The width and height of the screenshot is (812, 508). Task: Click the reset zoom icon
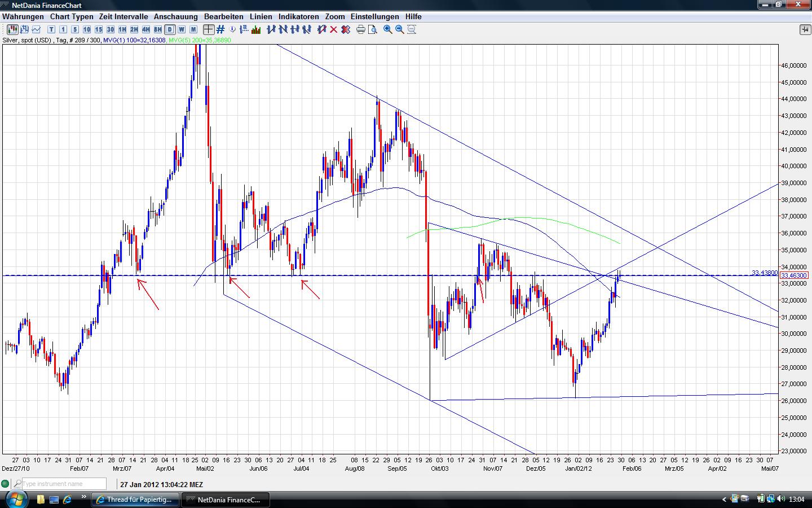[x=412, y=29]
